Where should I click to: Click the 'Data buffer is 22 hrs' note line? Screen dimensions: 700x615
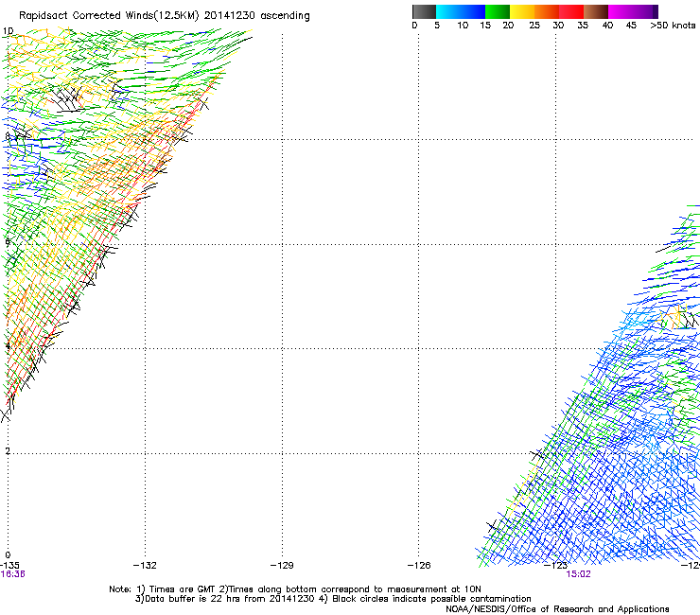coord(333,599)
